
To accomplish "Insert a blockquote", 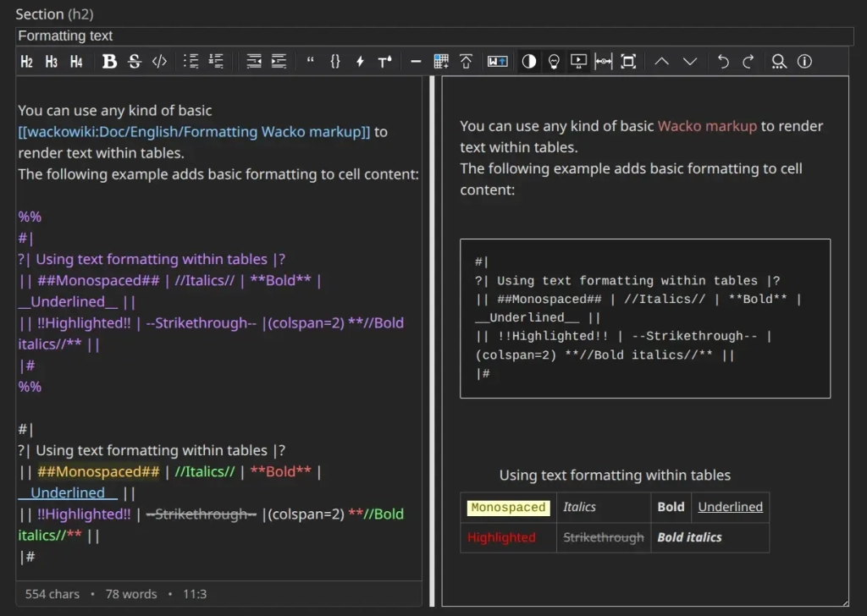I will (310, 61).
